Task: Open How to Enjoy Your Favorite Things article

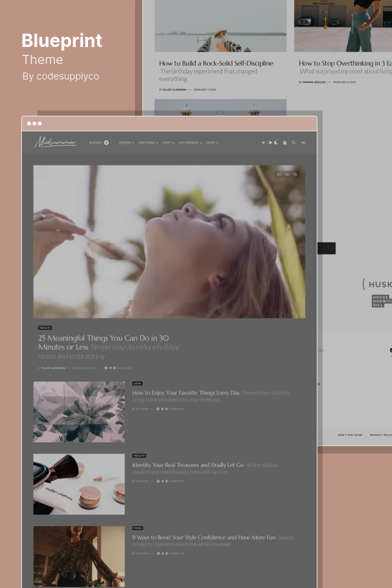Action: tap(186, 393)
